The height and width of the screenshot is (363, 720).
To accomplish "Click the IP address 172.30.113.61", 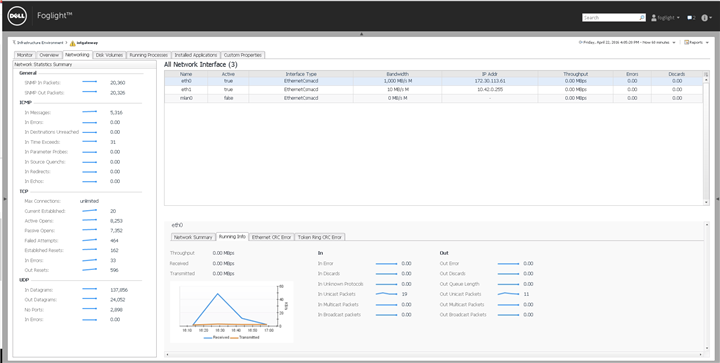I will click(490, 81).
